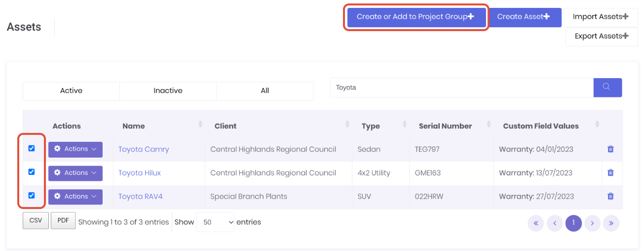The width and height of the screenshot is (644, 251).
Task: Click Create or Add to Project Group
Action: [x=416, y=17]
